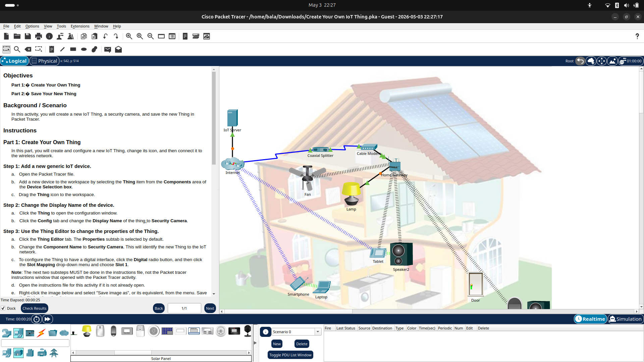The image size is (644, 362).
Task: Open the Help menu
Action: click(x=117, y=26)
